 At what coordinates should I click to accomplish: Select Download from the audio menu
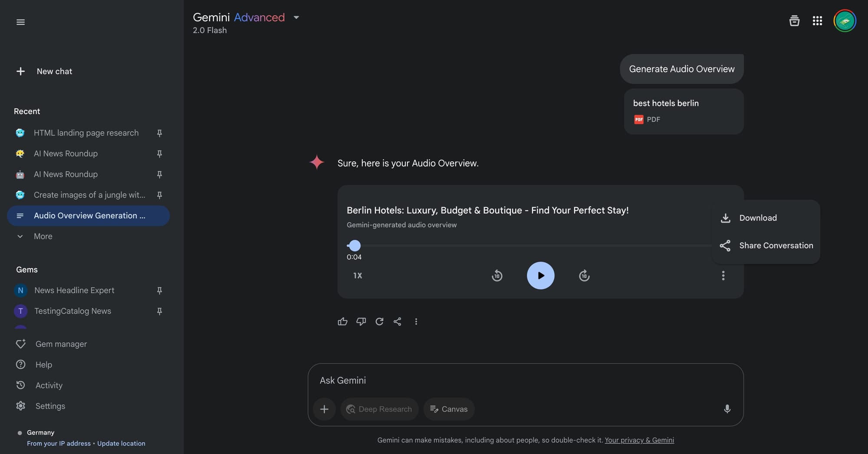(758, 218)
